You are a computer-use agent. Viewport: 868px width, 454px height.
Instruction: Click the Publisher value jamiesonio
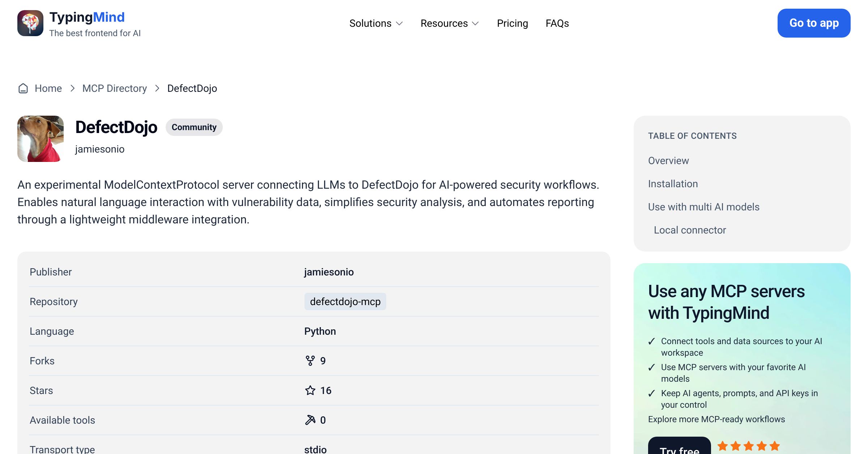[329, 272]
